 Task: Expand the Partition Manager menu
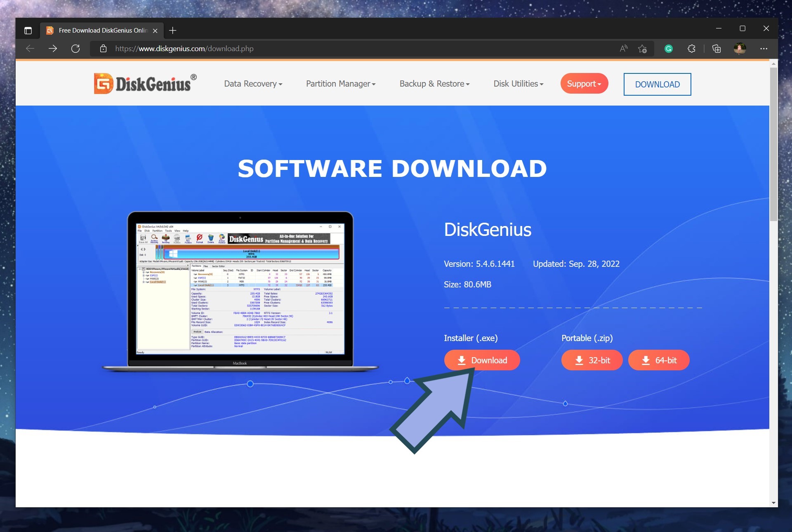(x=341, y=84)
